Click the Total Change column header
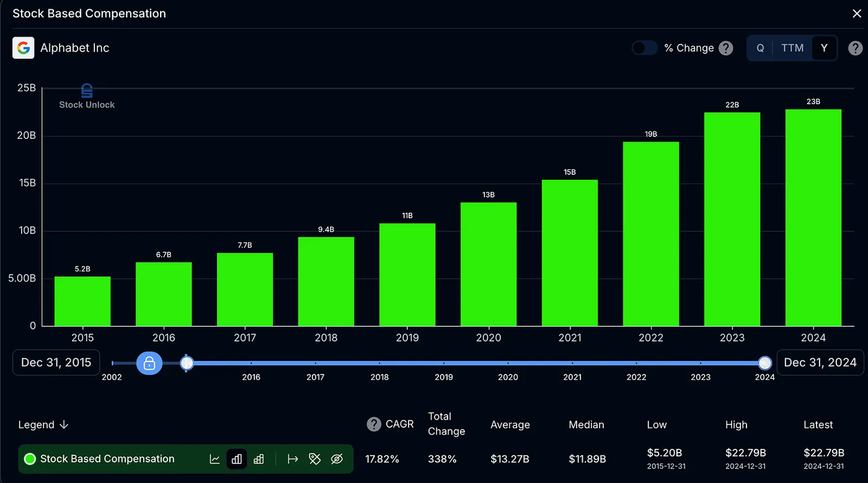Viewport: 868px width, 483px height. [x=446, y=424]
